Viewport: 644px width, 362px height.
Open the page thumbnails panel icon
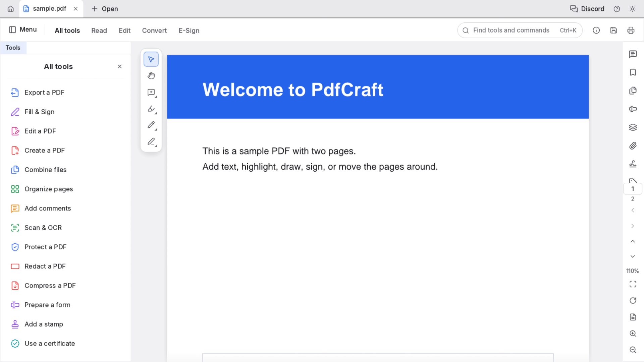pyautogui.click(x=633, y=91)
